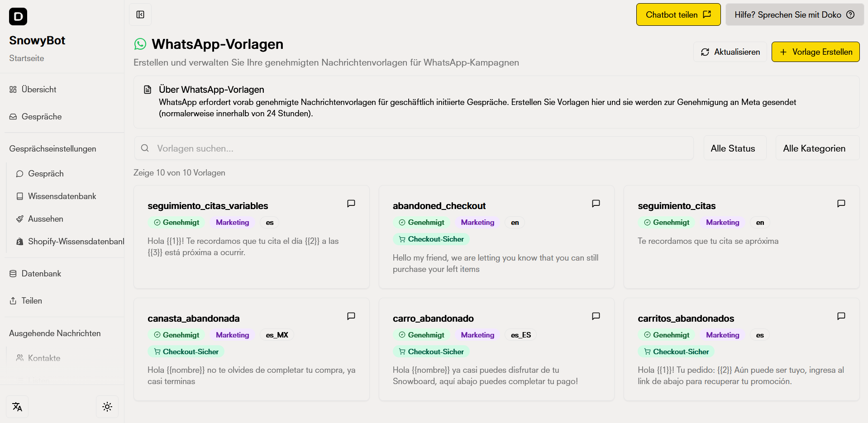Toggle the light/dark theme
The image size is (868, 423).
[x=107, y=407]
